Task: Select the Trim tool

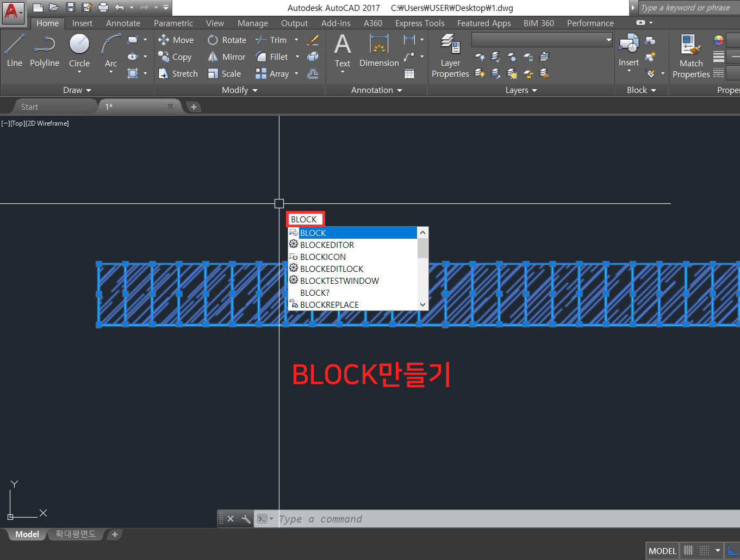Action: [271, 40]
